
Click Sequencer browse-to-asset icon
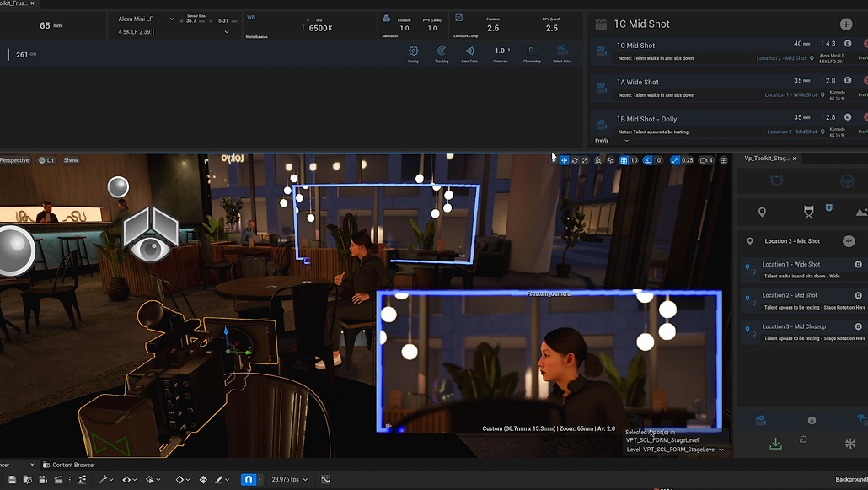(x=27, y=480)
